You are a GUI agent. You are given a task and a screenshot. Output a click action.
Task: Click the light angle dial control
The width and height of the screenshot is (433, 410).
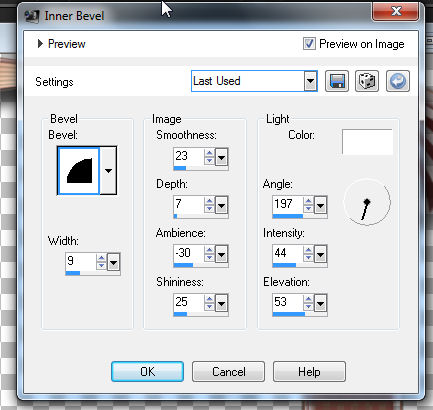tap(367, 202)
